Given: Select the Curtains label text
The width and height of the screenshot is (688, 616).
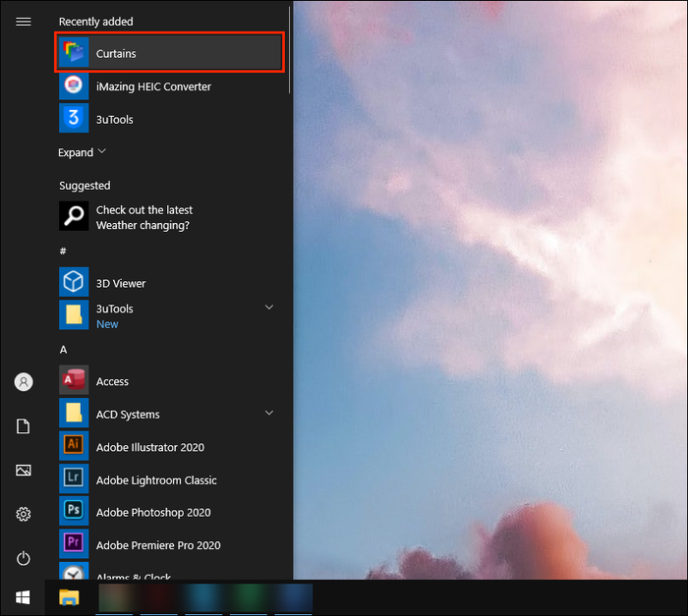Looking at the screenshot, I should 116,53.
